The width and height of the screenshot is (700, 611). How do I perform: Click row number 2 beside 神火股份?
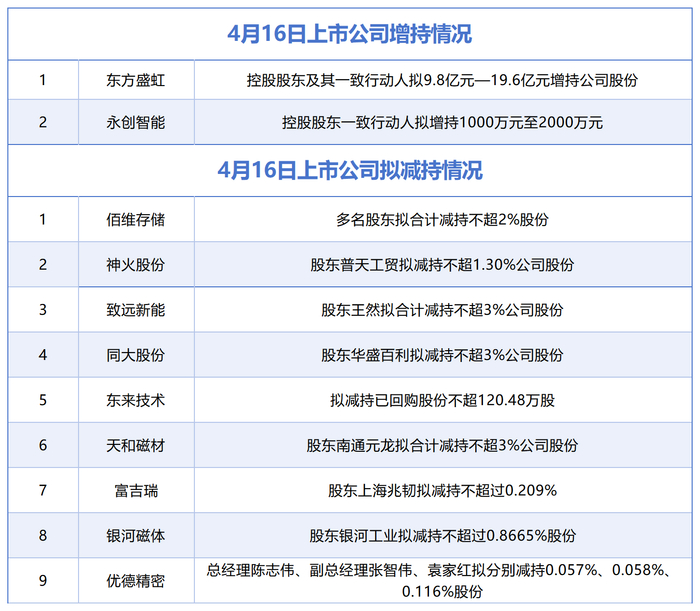tap(43, 265)
